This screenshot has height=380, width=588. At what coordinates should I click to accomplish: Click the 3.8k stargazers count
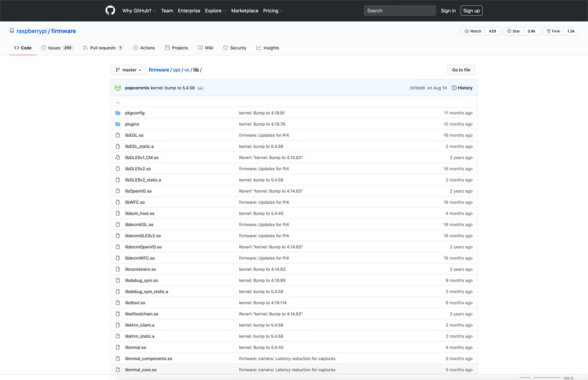531,31
